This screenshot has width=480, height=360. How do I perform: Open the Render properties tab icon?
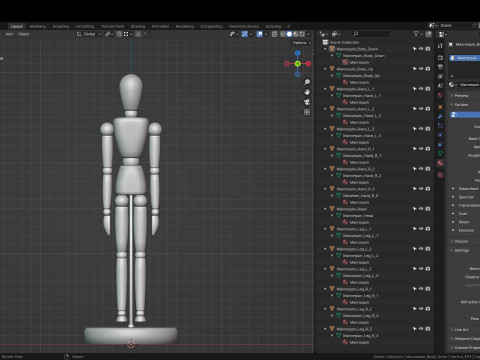click(440, 58)
